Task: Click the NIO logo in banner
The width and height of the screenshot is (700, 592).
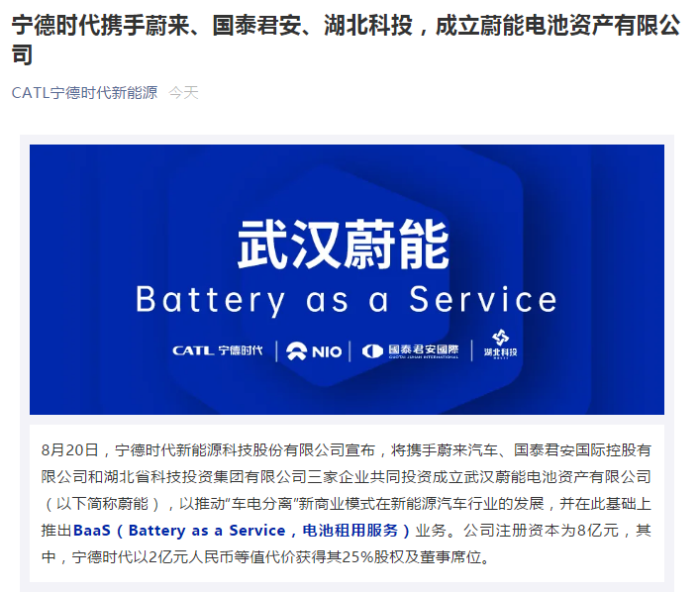Action: click(312, 350)
